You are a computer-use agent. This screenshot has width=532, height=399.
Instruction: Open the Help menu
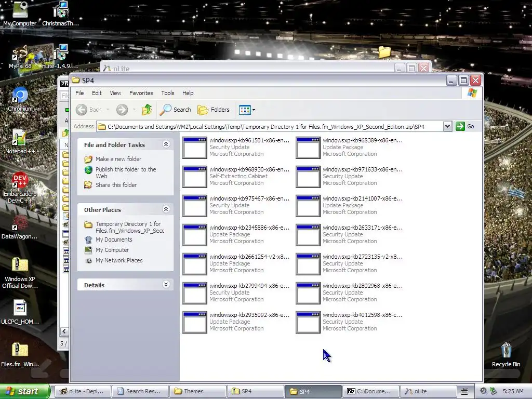pos(188,93)
